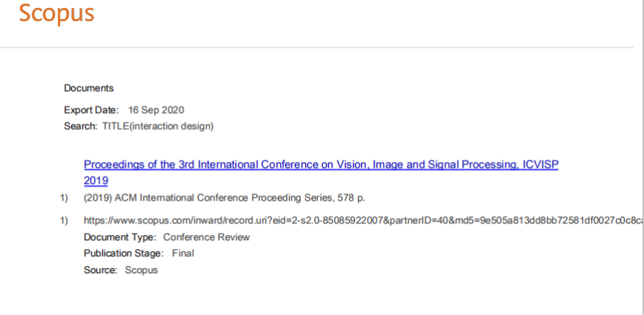Click the scopus.com inward record URL
The image size is (644, 315).
coord(364,220)
